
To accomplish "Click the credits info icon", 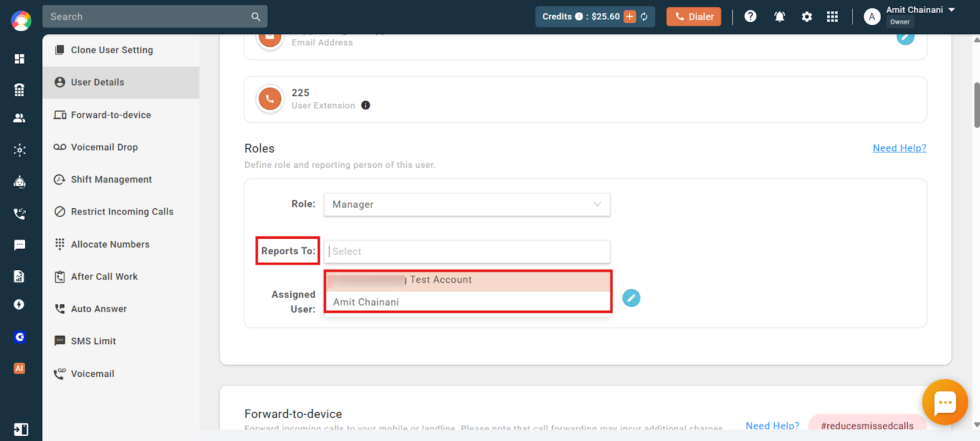I will pos(579,17).
